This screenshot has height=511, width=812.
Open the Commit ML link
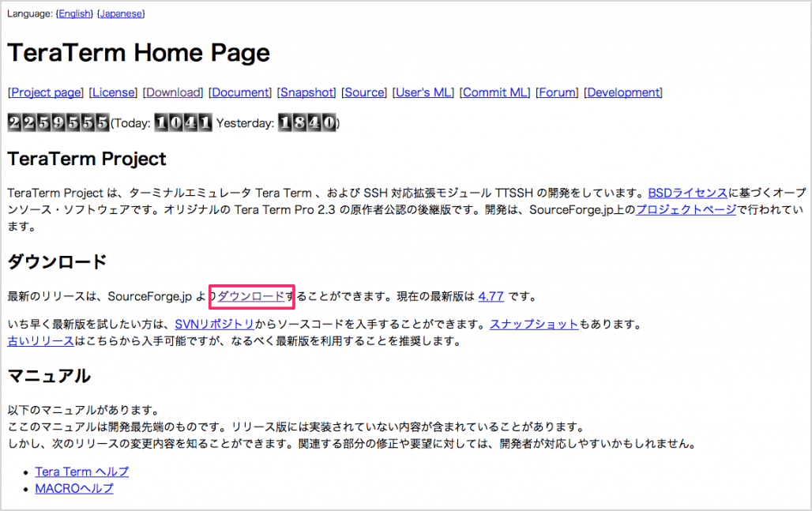click(x=495, y=92)
